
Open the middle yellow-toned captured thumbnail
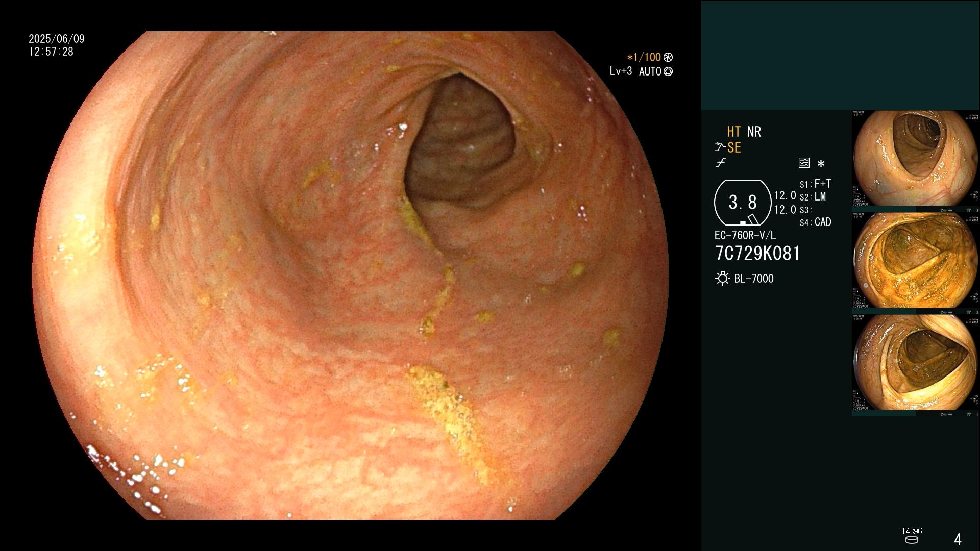pos(916,260)
